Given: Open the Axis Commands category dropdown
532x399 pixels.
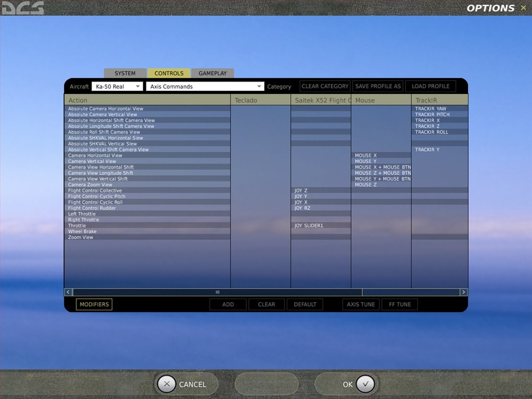Looking at the screenshot, I should tap(205, 86).
